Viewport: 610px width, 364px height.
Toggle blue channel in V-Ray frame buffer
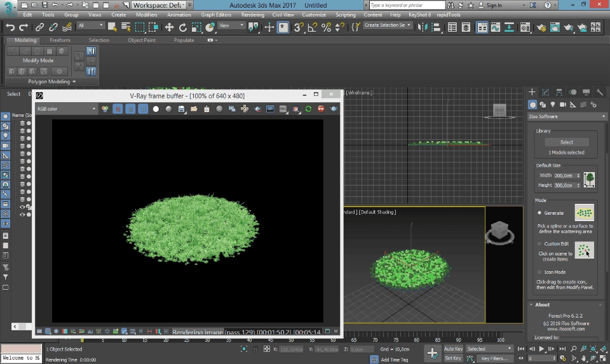tap(143, 109)
